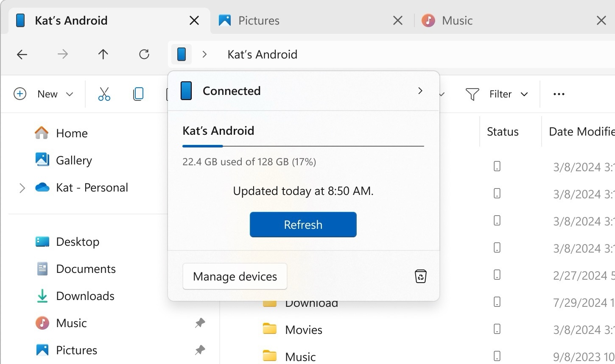This screenshot has width=615, height=364.
Task: Switch to the Pictures tab
Action: click(259, 20)
